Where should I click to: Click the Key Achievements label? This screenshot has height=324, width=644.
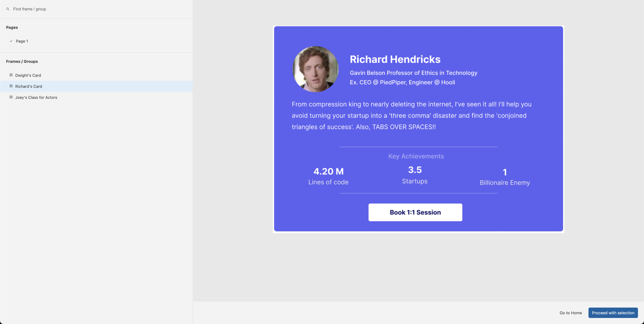click(x=416, y=156)
